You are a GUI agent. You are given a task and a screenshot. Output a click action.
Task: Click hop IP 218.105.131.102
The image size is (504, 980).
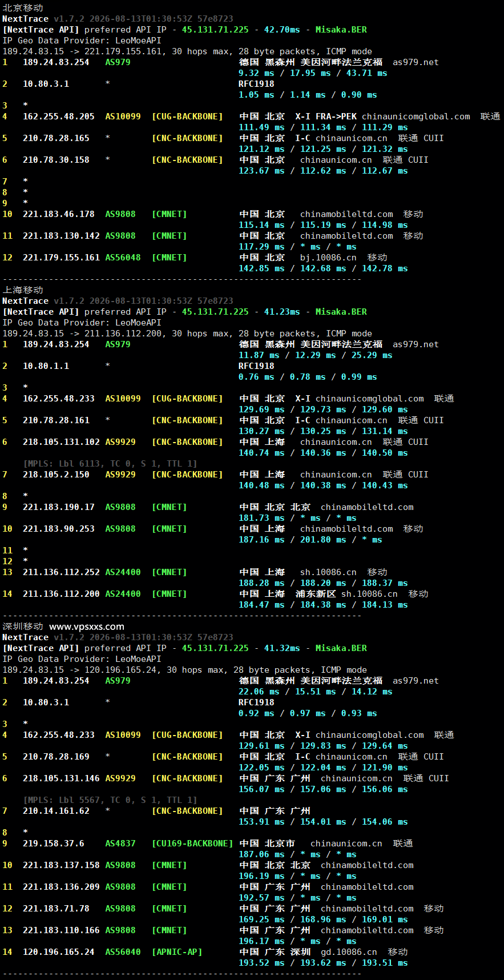pyautogui.click(x=61, y=442)
